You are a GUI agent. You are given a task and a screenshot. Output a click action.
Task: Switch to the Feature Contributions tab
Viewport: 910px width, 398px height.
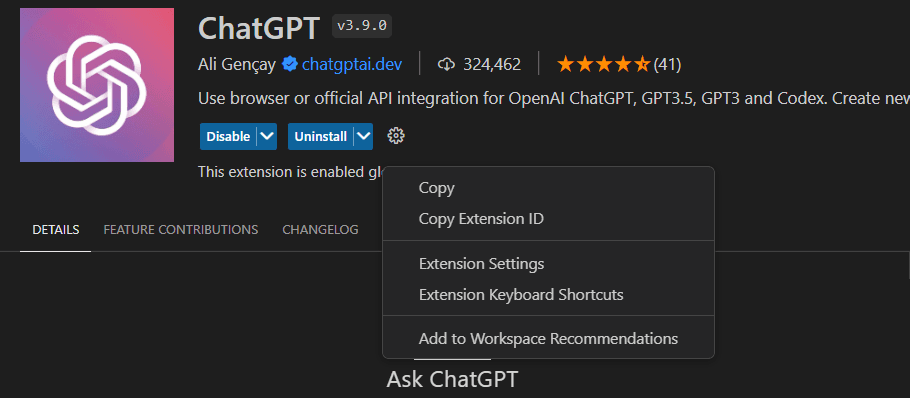pos(180,230)
